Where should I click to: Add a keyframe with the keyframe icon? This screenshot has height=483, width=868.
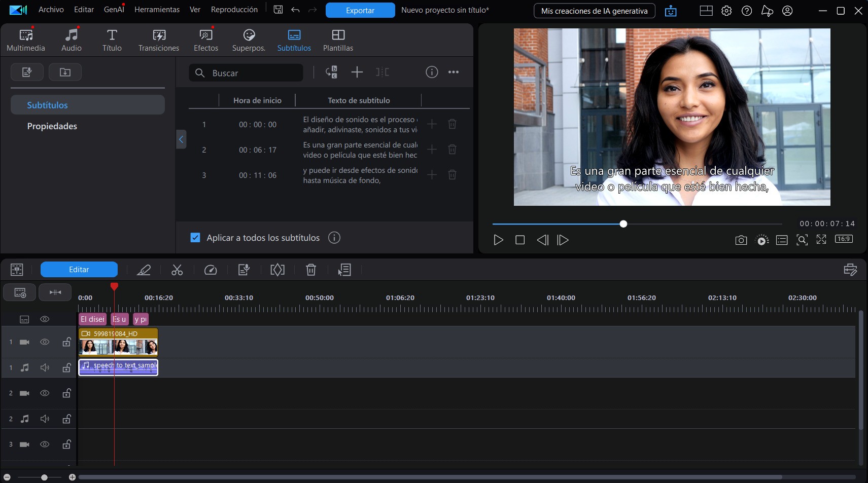[x=277, y=270]
